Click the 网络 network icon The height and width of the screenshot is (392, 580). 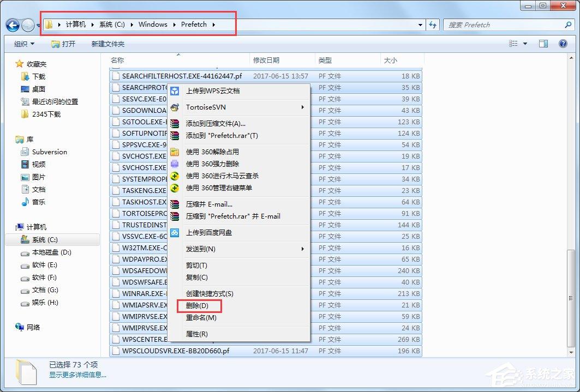(x=20, y=327)
